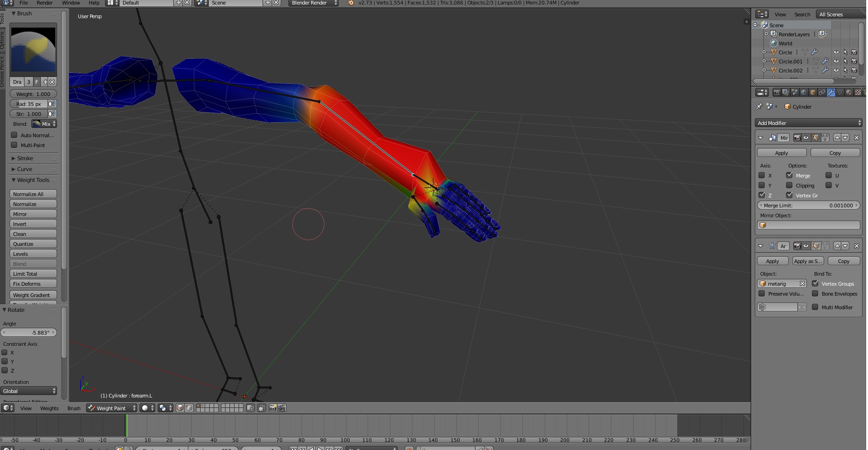
Task: Toggle vertex selection masking in viewport header
Action: [x=189, y=408]
